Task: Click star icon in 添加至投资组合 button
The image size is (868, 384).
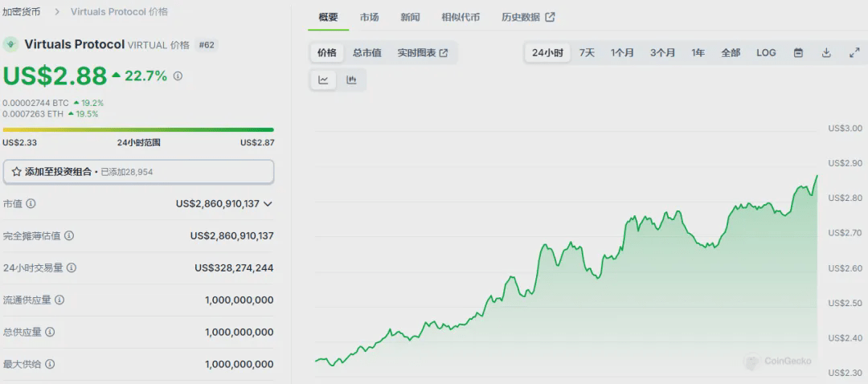Action: coord(17,172)
